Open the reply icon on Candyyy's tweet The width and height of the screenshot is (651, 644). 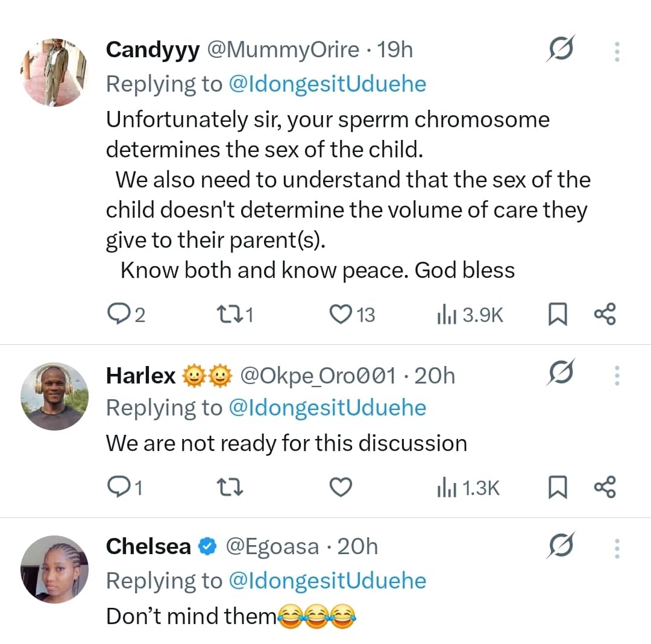click(x=118, y=314)
